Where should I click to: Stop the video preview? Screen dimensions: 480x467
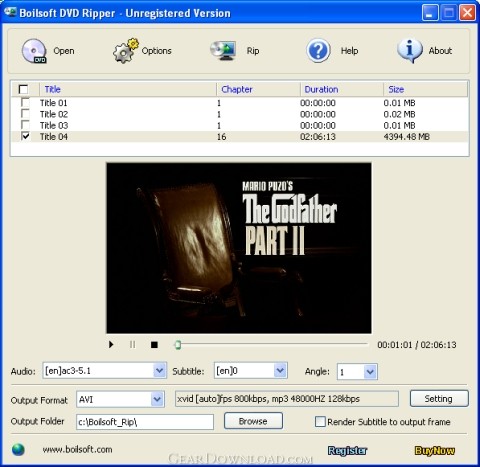[x=154, y=345]
